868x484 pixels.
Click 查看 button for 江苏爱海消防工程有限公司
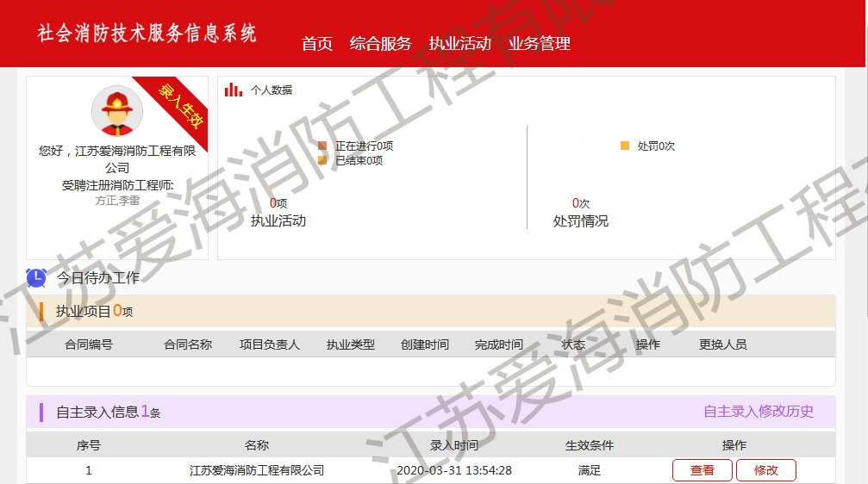(x=703, y=470)
